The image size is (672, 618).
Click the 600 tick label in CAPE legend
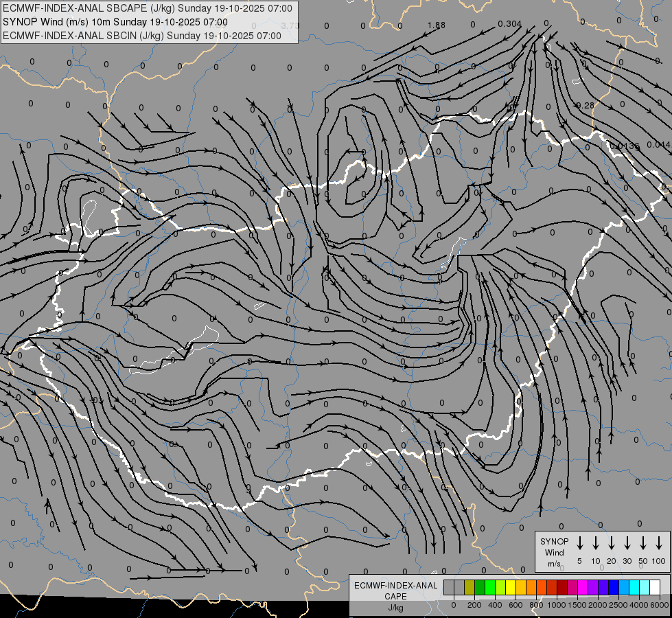(x=515, y=605)
